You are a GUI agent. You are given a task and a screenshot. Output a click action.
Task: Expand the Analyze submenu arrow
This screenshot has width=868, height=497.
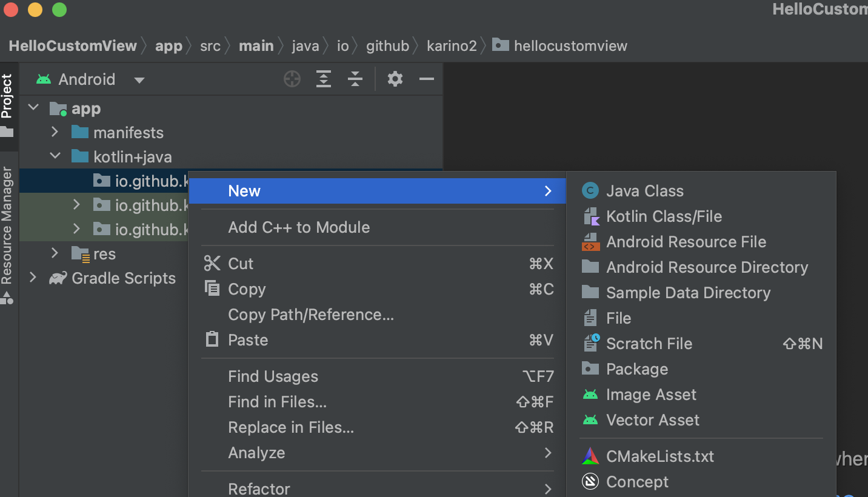click(x=548, y=453)
